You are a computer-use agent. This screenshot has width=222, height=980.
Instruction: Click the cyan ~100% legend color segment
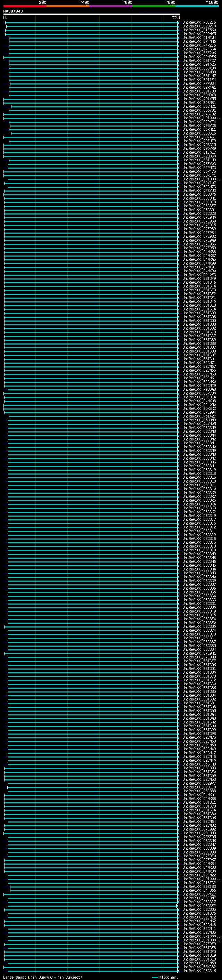pos(197,6)
